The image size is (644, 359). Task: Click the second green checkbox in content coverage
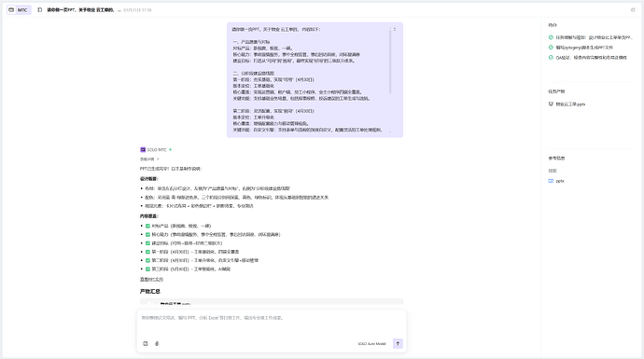pos(147,235)
